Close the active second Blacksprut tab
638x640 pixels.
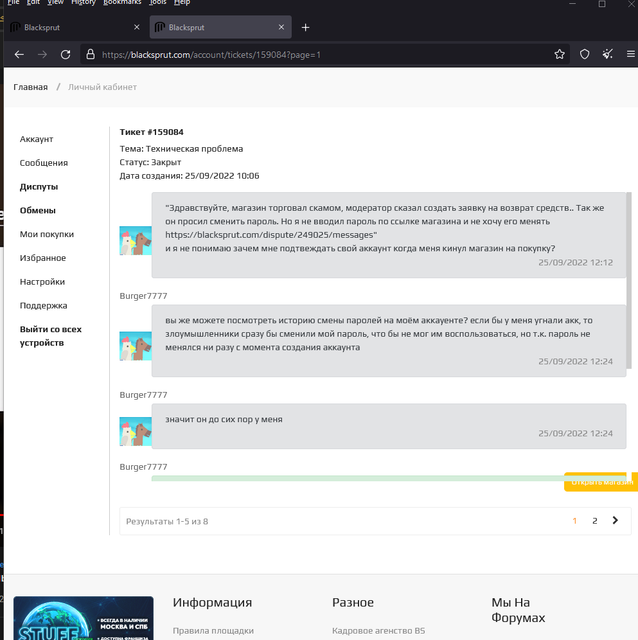[281, 27]
